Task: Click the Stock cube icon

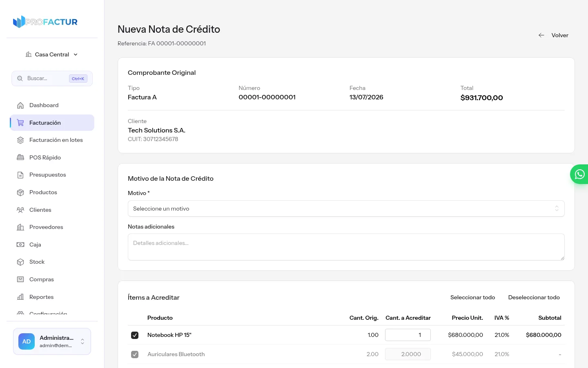Action: (20, 262)
